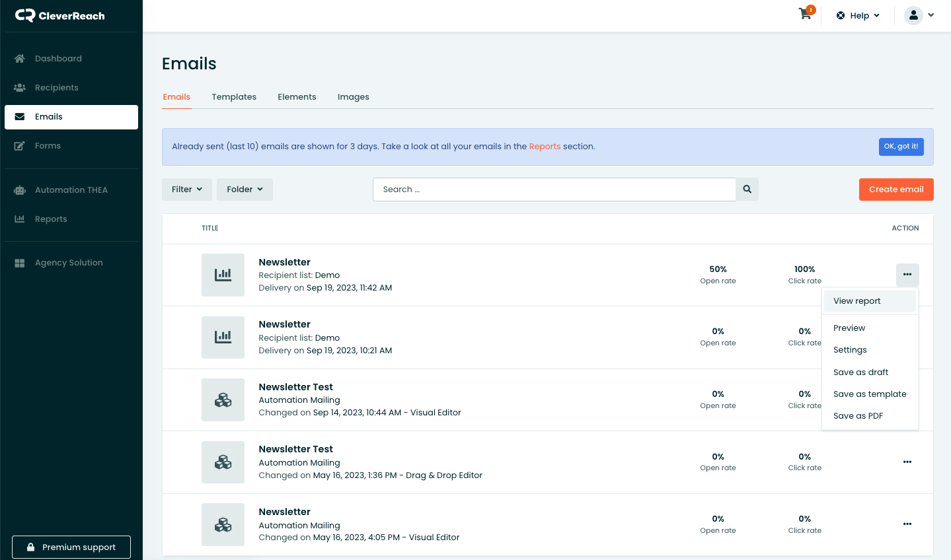Click report thumbnail of Sep 19 10:21 AM Newsletter
Image resolution: width=951 pixels, height=560 pixels.
(223, 337)
